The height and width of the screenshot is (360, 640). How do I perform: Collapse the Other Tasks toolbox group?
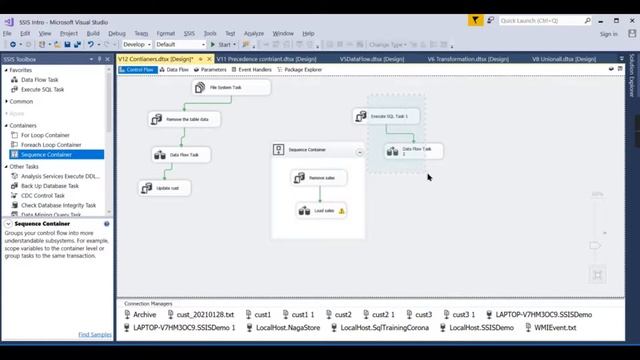[6, 167]
